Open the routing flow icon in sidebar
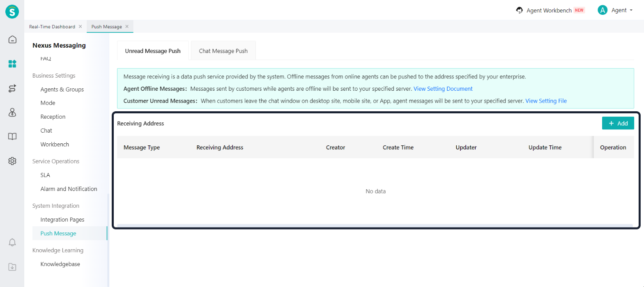644x287 pixels. [x=12, y=88]
